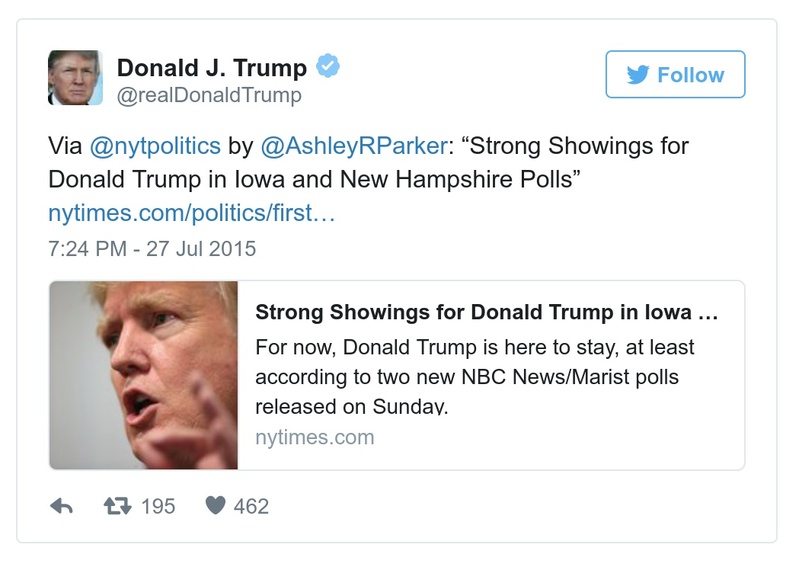
Task: Open the profile avatar photo
Action: point(75,78)
